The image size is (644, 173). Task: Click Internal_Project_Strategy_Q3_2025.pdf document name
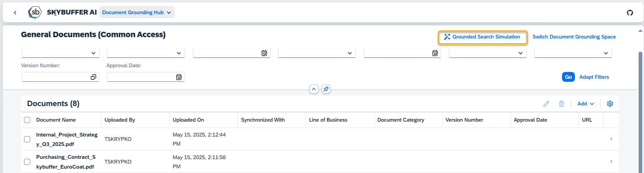pyautogui.click(x=67, y=139)
